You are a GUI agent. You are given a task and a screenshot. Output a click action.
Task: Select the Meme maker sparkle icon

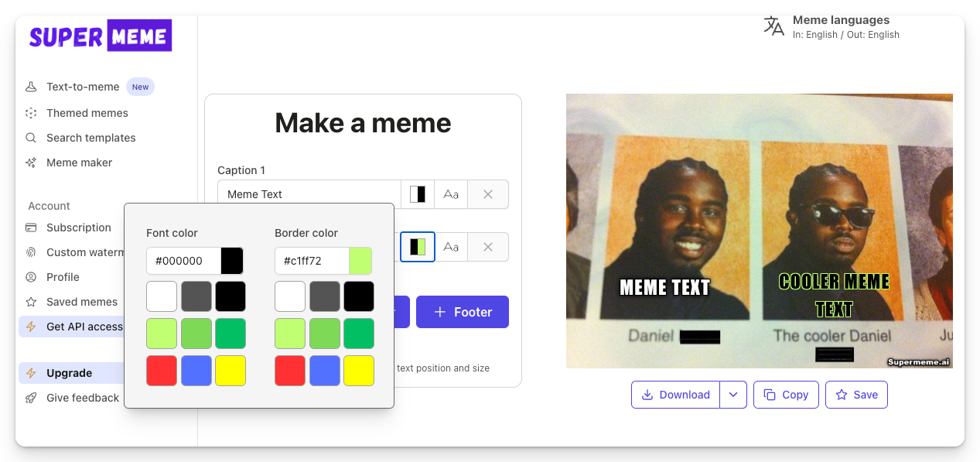29,163
